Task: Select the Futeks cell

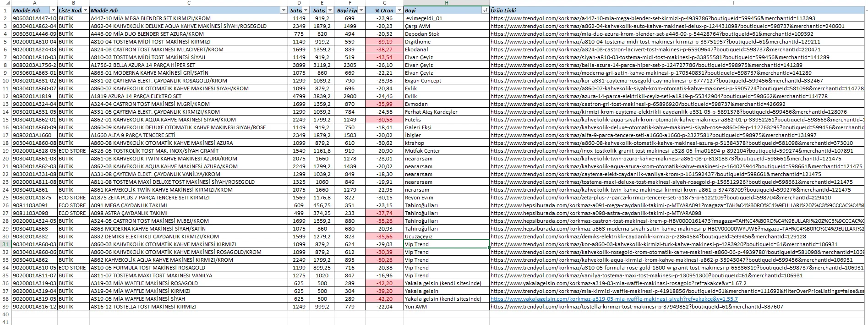Action: 447,120
